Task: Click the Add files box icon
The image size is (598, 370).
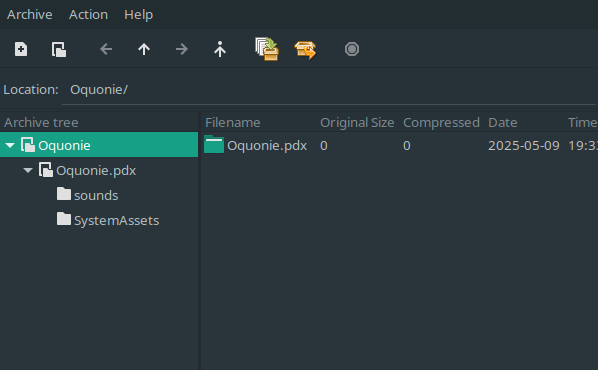Action: click(x=267, y=49)
